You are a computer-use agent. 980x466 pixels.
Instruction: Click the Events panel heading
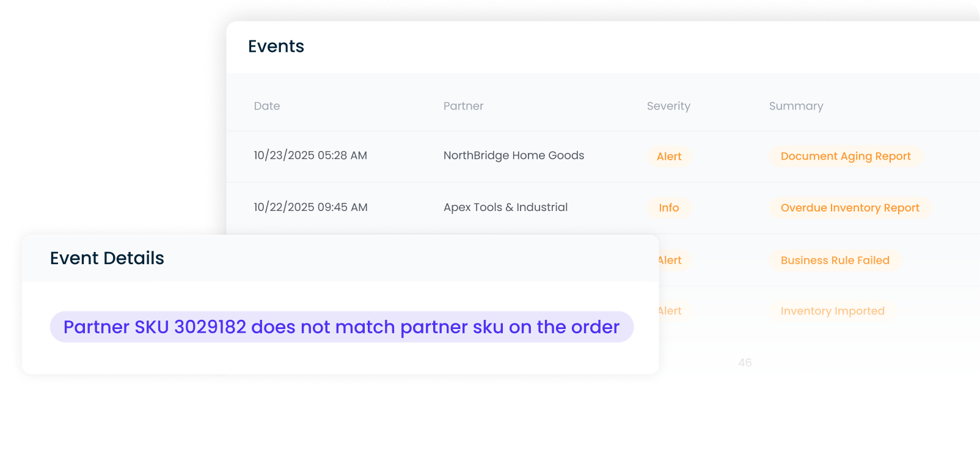276,46
